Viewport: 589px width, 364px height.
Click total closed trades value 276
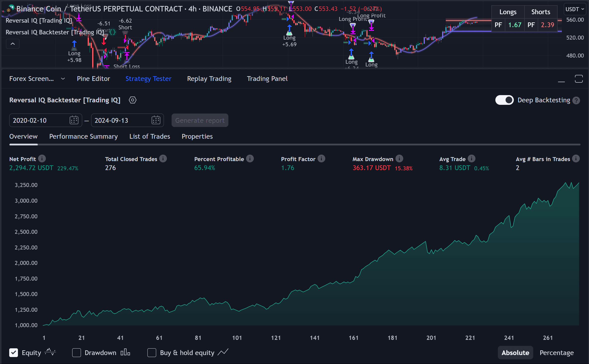pyautogui.click(x=110, y=168)
